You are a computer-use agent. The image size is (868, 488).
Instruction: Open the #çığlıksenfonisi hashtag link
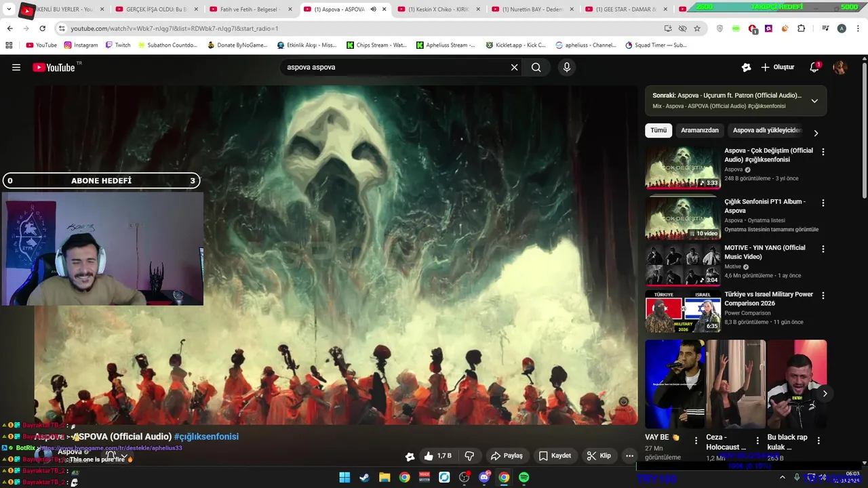pos(206,436)
